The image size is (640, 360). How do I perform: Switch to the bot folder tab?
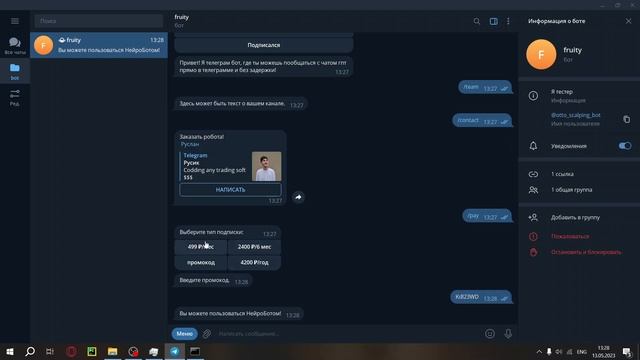(x=15, y=71)
